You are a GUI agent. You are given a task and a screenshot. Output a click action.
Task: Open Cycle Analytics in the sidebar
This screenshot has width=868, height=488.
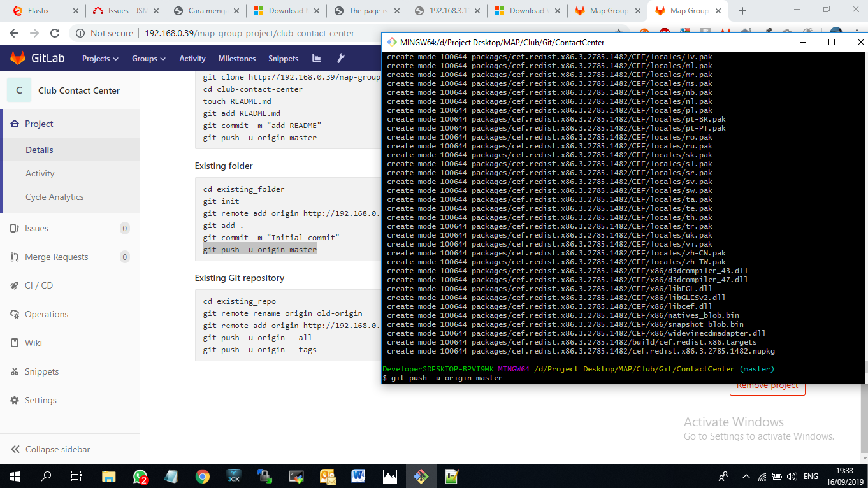(x=55, y=197)
